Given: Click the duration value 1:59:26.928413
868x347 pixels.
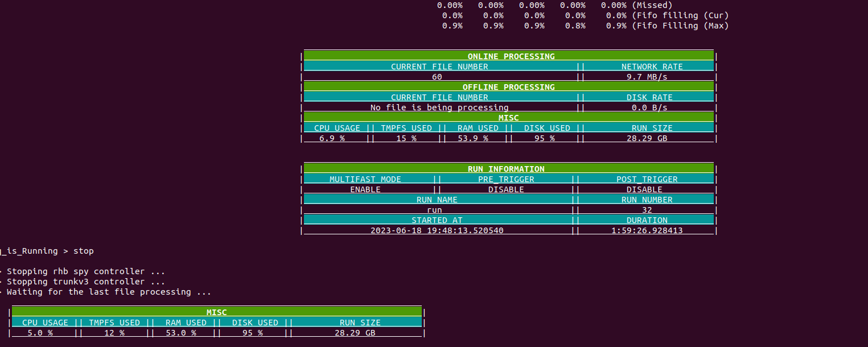Looking at the screenshot, I should click(x=647, y=230).
